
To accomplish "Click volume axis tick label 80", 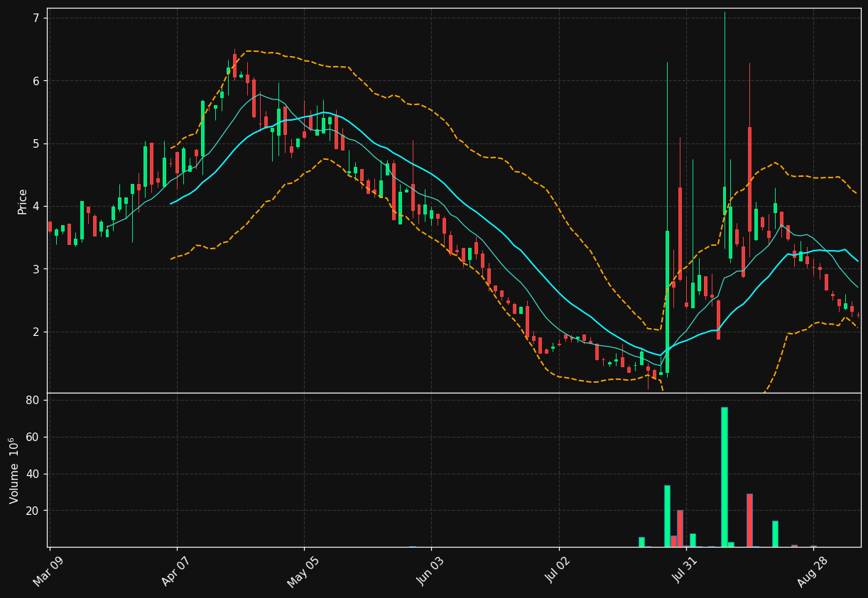I will click(32, 401).
